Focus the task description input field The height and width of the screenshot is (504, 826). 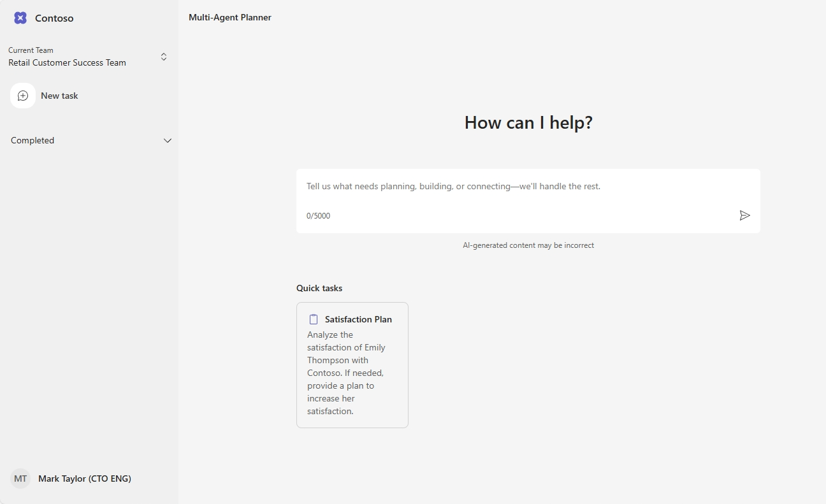528,187
